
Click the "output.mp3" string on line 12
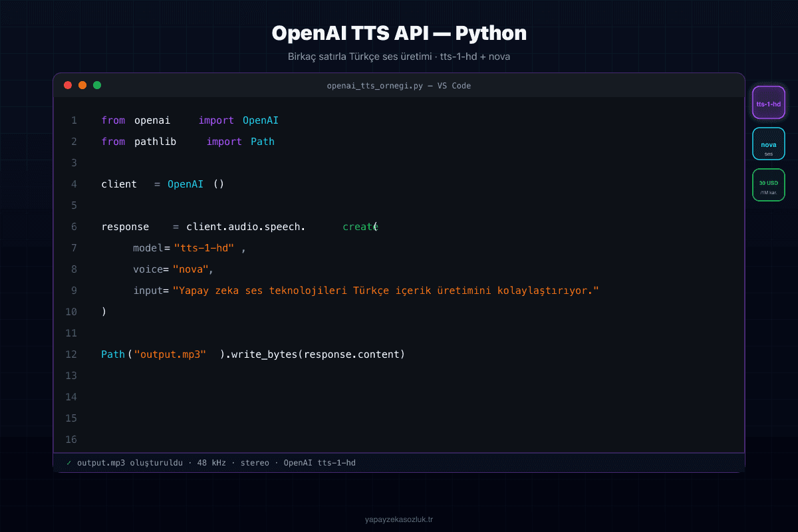pos(170,354)
